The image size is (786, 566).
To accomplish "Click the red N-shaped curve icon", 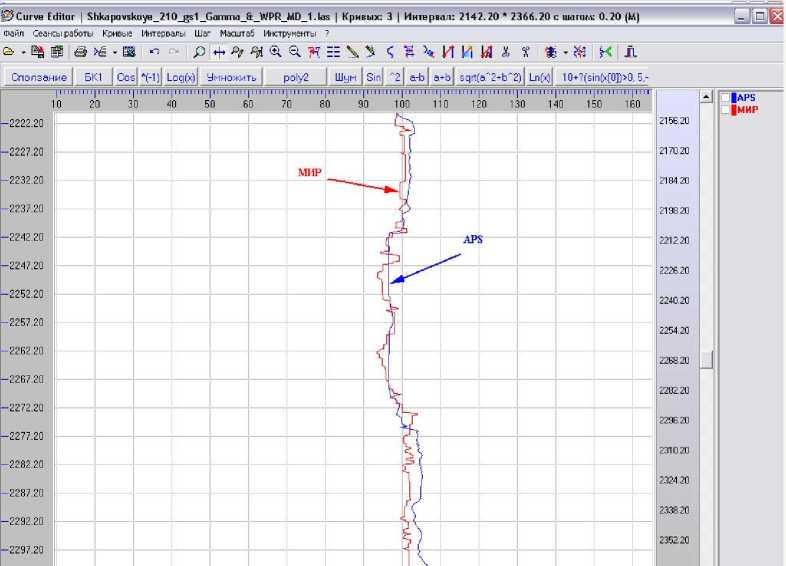I will tap(448, 52).
